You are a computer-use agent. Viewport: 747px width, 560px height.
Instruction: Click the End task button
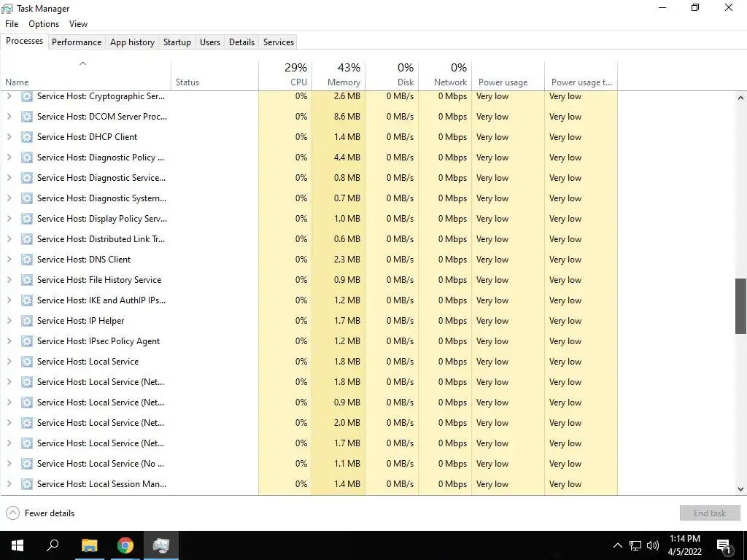[710, 513]
